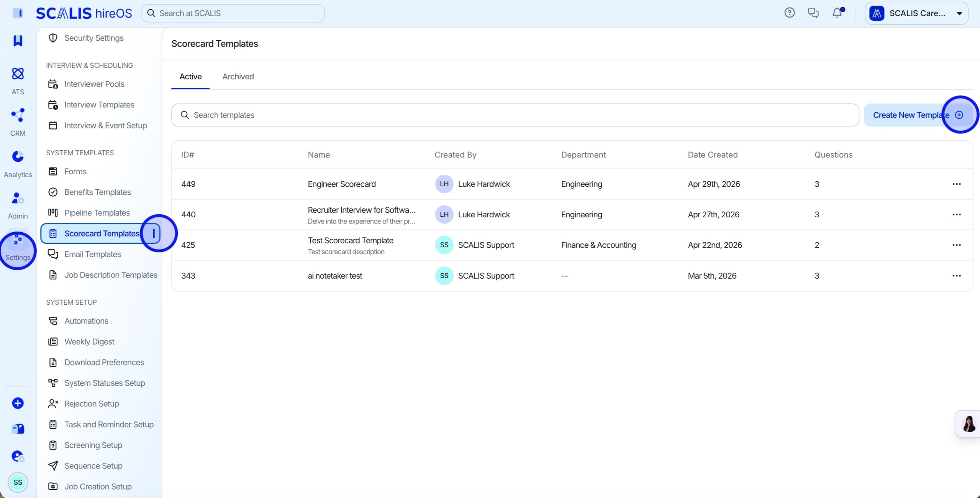Click the Questions column header
This screenshot has width=980, height=498.
coord(833,155)
